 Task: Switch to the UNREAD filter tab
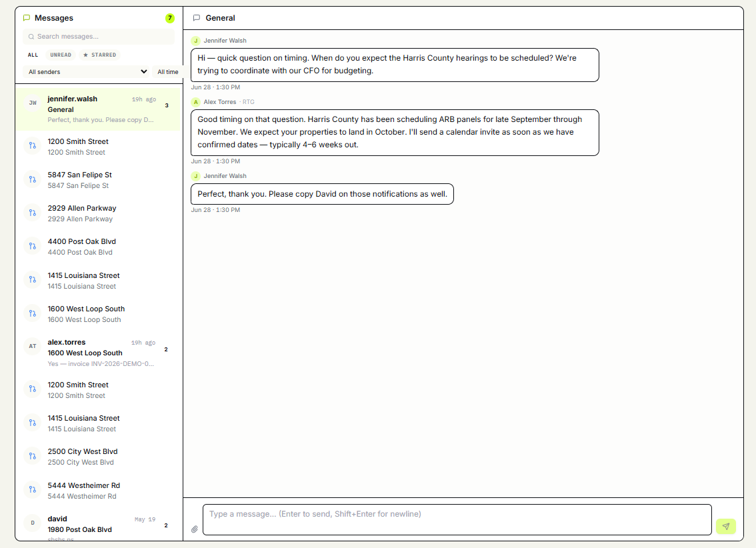[x=61, y=55]
